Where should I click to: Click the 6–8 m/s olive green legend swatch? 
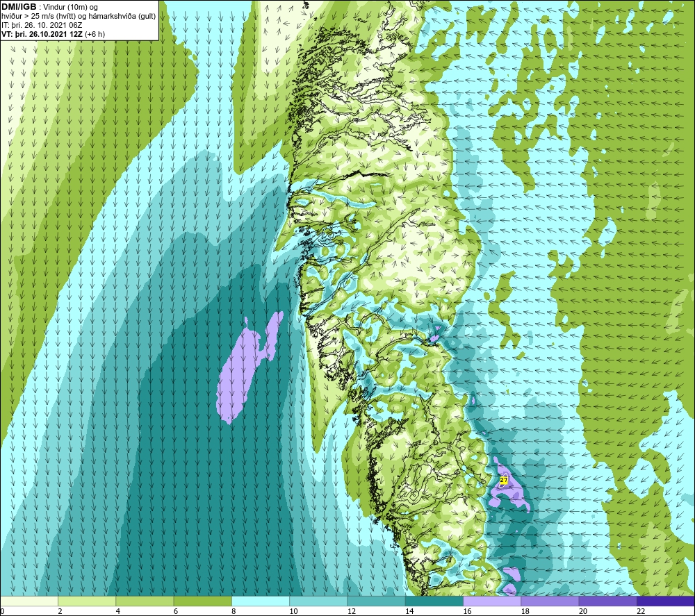tap(202, 601)
